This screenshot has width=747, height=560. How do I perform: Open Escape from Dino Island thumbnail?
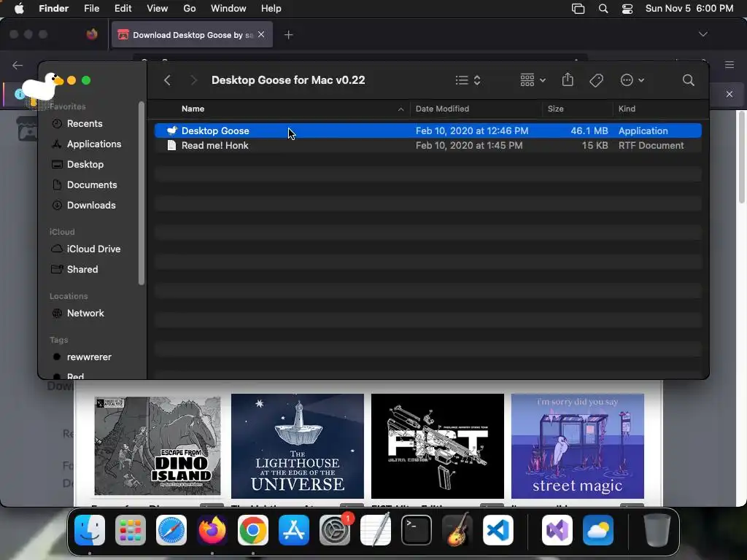point(158,446)
